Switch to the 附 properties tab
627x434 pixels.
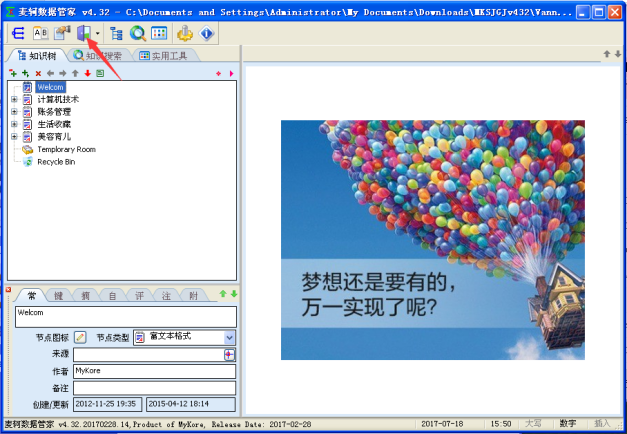coord(194,296)
